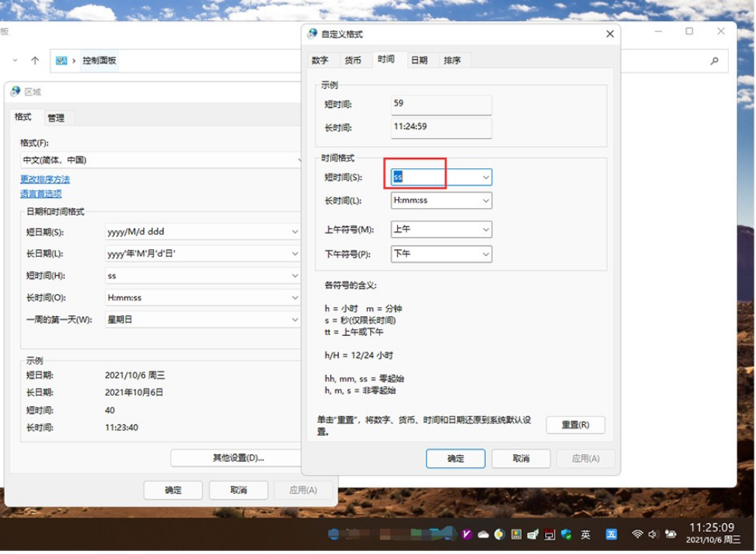Viewport: 756px width, 554px height.
Task: Click the up navigation arrow in Control Panel
Action: point(36,60)
